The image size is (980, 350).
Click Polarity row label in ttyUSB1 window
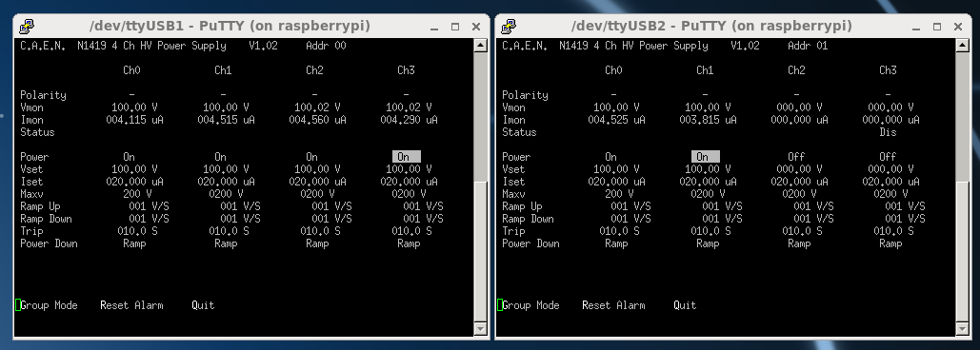[43, 95]
